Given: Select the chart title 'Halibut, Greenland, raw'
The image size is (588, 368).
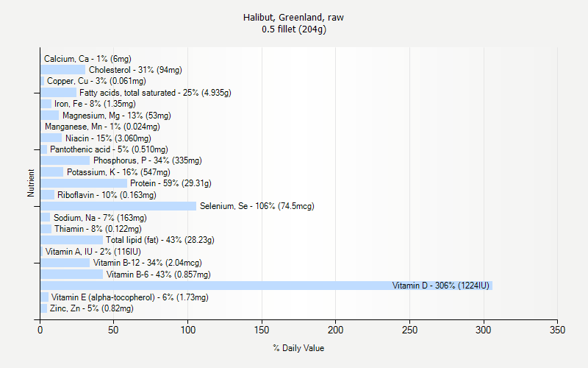Looking at the screenshot, I should pos(293,18).
